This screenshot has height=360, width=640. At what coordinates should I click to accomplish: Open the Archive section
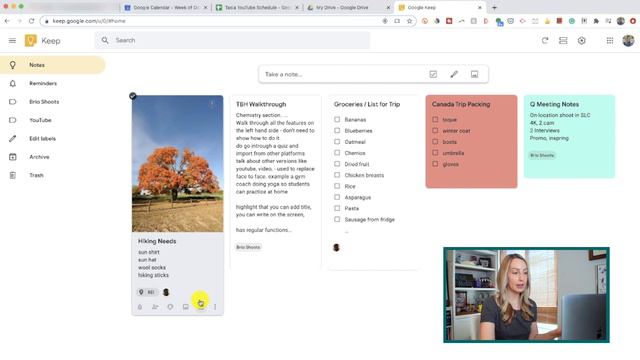(53, 157)
